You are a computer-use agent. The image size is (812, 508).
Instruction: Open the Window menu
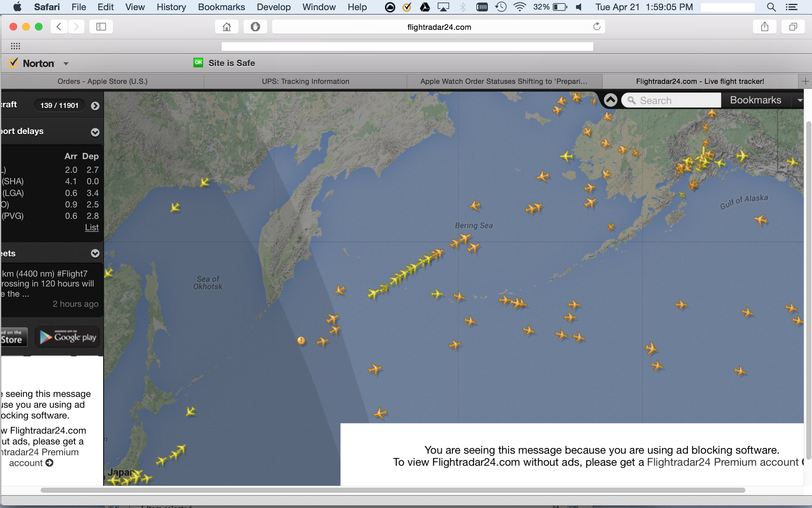point(319,7)
